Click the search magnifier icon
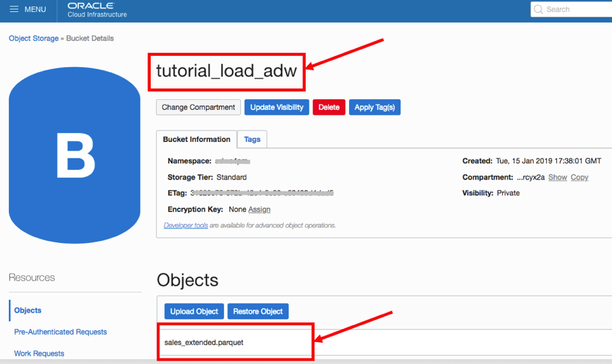 point(539,9)
